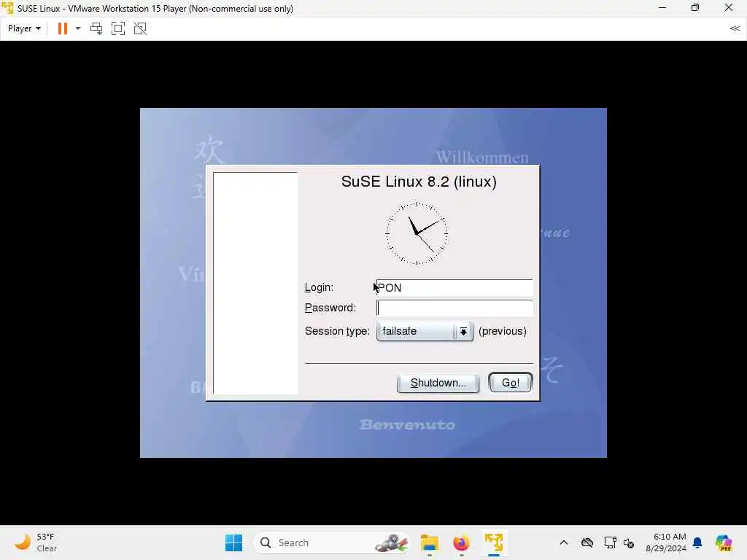747x560 pixels.
Task: Launch Firefox from taskbar
Action: 461,542
